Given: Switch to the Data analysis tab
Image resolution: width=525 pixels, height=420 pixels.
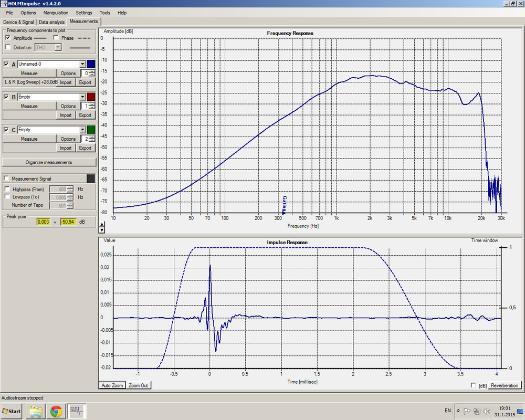Looking at the screenshot, I should pos(51,22).
